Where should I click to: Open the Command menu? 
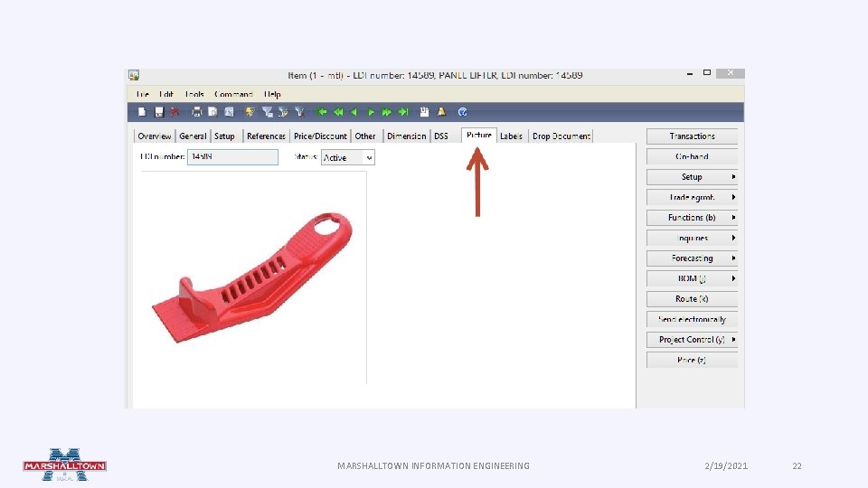233,94
